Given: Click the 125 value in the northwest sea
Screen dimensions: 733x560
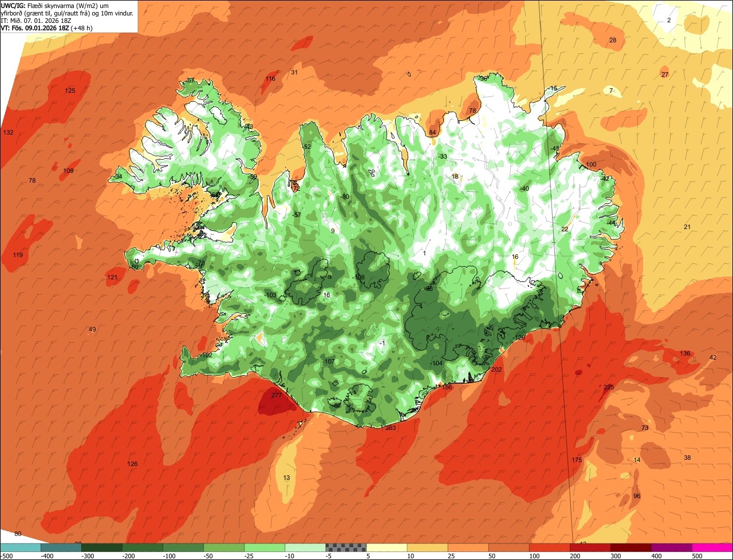Looking at the screenshot, I should pyautogui.click(x=70, y=90).
